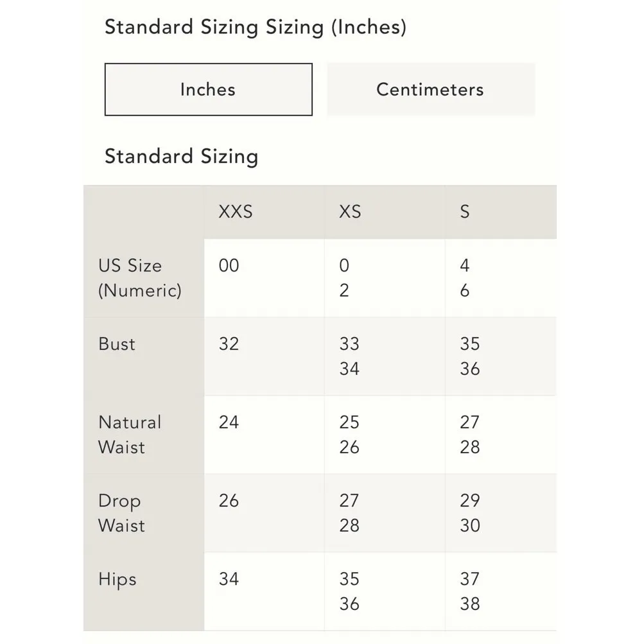Click the XXS column header
The width and height of the screenshot is (644, 644).
235,211
